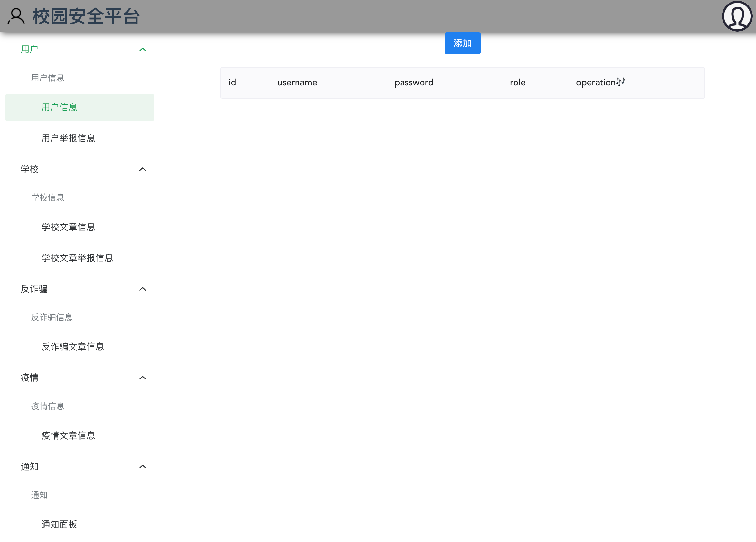Click the person icon beside platform title

pos(16,16)
